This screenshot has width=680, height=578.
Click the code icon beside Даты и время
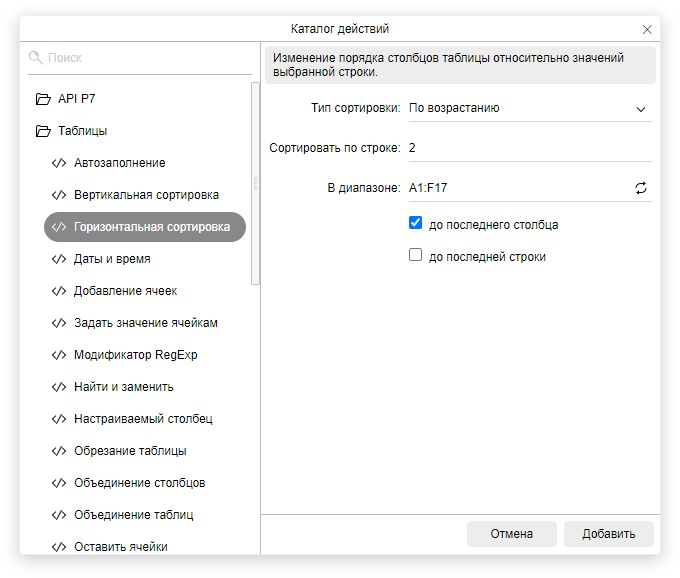tap(59, 259)
